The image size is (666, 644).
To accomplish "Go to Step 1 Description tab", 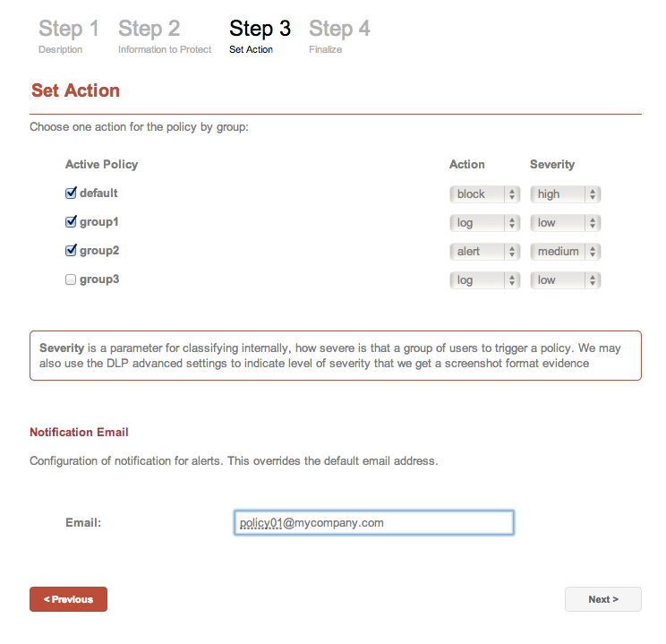I will pyautogui.click(x=69, y=37).
